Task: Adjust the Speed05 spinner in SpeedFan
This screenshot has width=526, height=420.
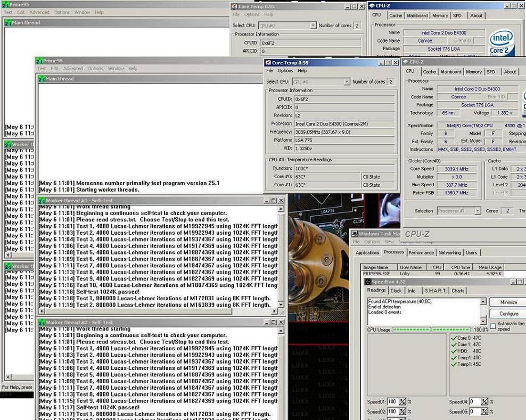Action: click(x=484, y=411)
